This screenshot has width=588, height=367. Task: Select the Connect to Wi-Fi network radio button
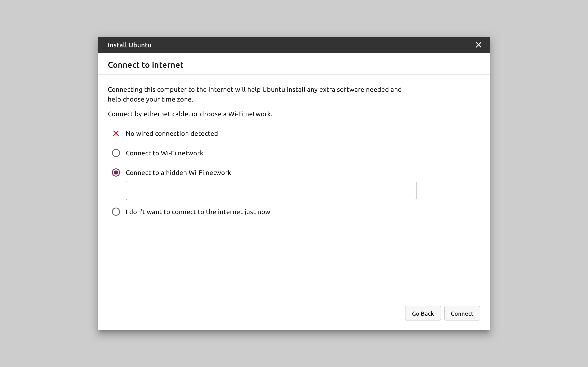pyautogui.click(x=116, y=153)
